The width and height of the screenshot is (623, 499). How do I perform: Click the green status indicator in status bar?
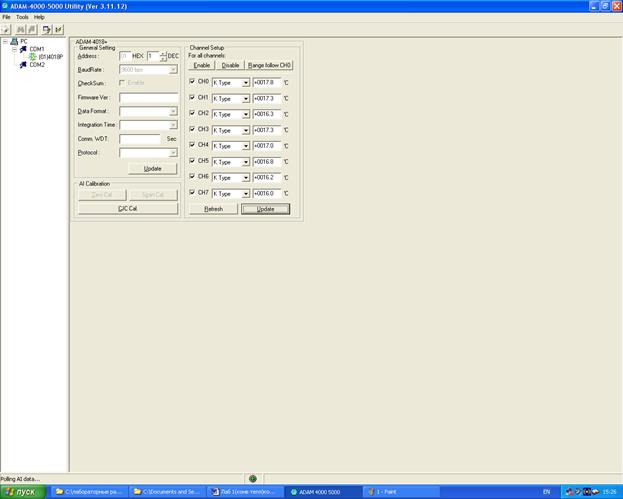tap(253, 479)
